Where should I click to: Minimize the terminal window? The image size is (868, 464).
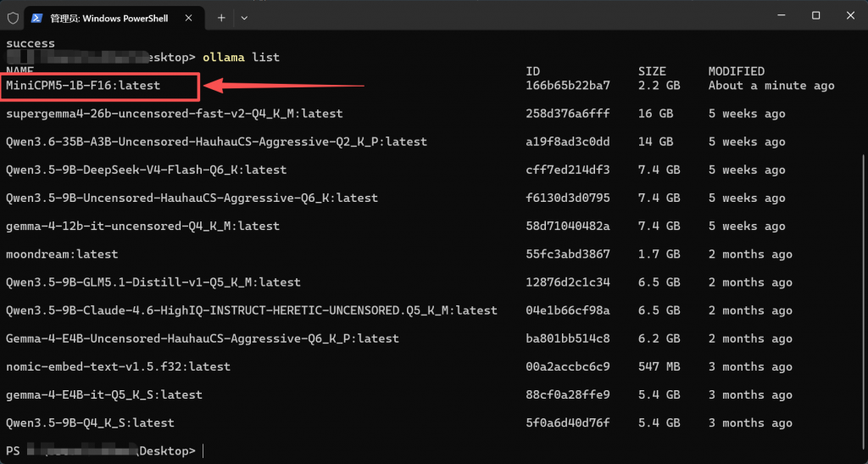click(781, 16)
